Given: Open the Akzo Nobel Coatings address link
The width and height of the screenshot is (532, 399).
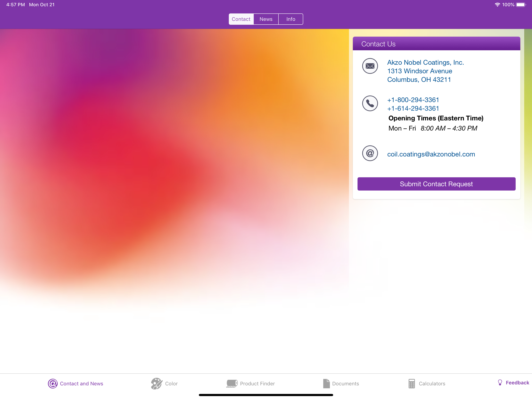Looking at the screenshot, I should pyautogui.click(x=425, y=71).
